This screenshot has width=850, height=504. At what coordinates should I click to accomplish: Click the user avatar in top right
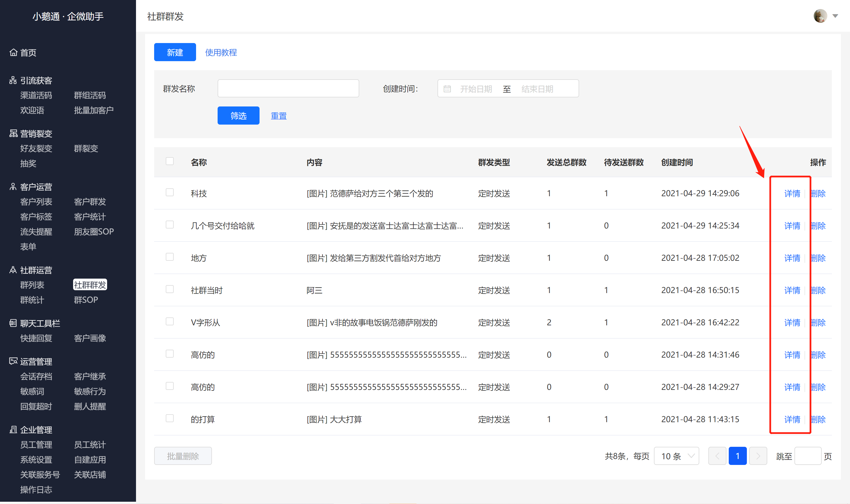[x=820, y=16]
